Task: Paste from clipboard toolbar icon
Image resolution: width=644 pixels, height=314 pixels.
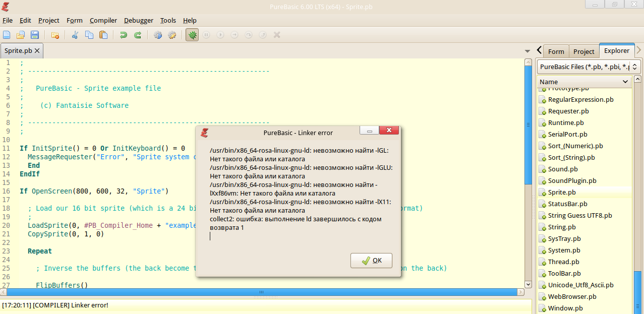Action: tap(103, 35)
